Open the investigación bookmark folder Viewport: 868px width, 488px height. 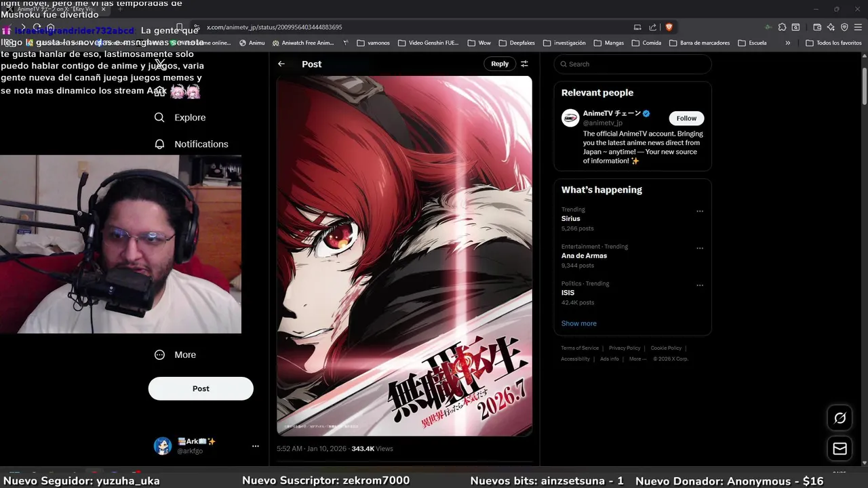click(564, 43)
